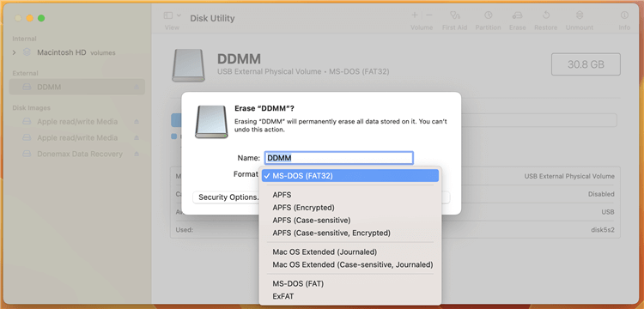Click the 30.8 GB capacity box

coord(586,64)
